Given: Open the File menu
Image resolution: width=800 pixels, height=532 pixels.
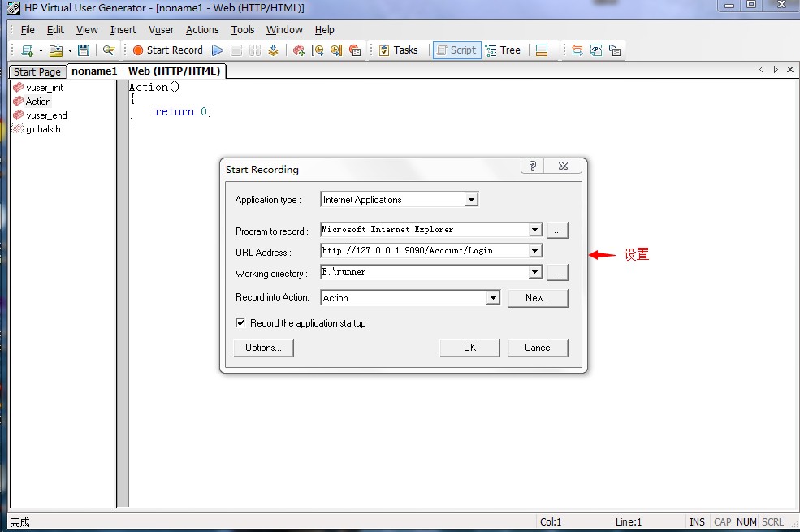Looking at the screenshot, I should [28, 30].
